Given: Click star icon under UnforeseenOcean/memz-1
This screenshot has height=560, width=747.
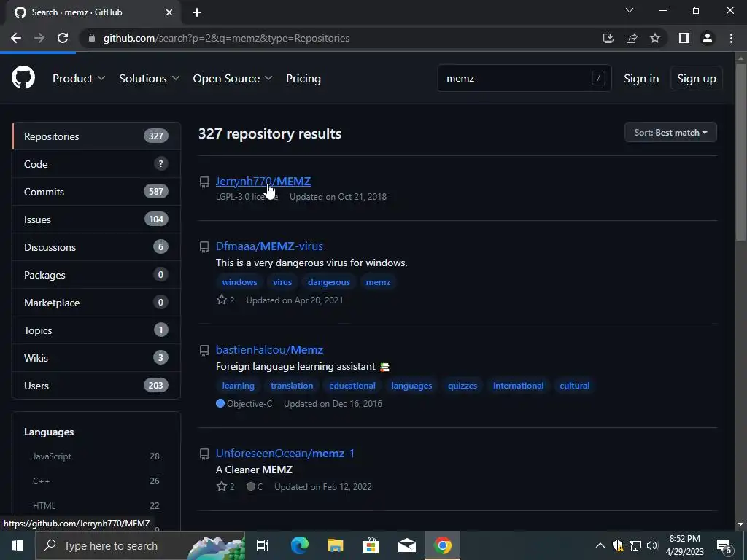Looking at the screenshot, I should click(222, 486).
